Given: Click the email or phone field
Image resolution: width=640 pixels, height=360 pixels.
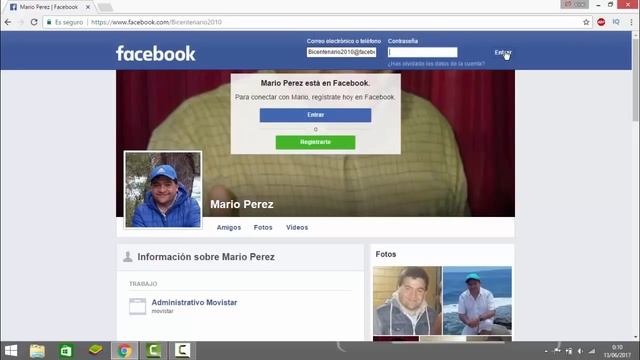Looking at the screenshot, I should coord(341,52).
